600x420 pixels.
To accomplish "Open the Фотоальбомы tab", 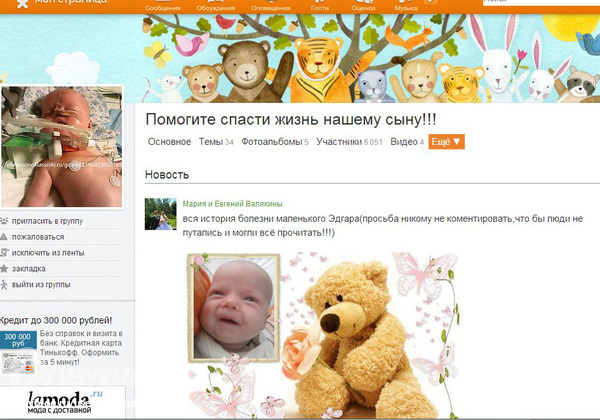I will (274, 142).
